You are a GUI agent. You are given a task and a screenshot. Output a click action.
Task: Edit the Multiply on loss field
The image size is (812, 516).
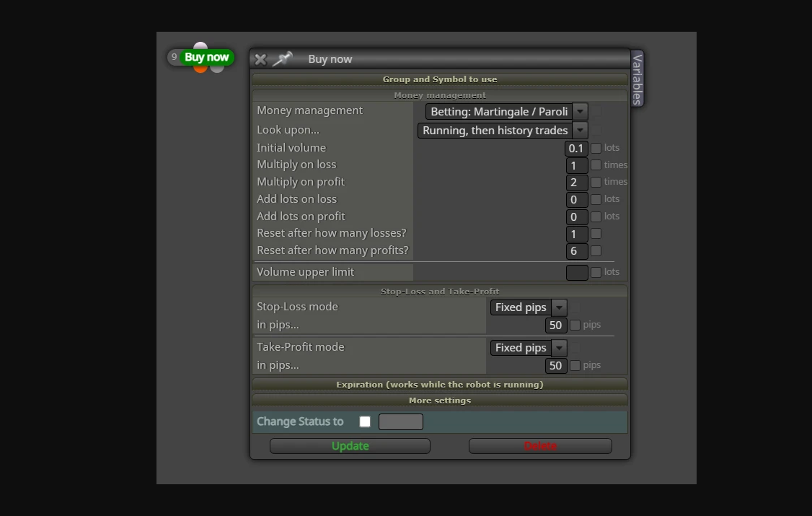576,165
